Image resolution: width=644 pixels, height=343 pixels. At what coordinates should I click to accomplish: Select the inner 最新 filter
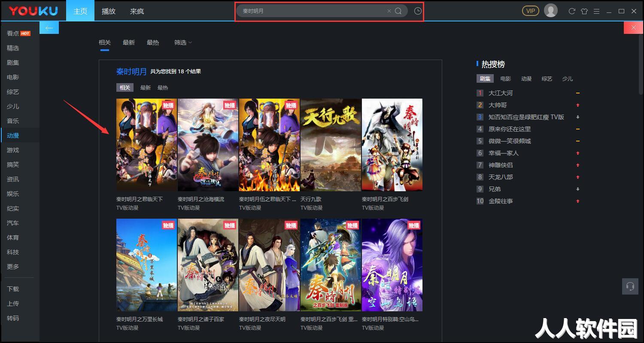(x=146, y=87)
